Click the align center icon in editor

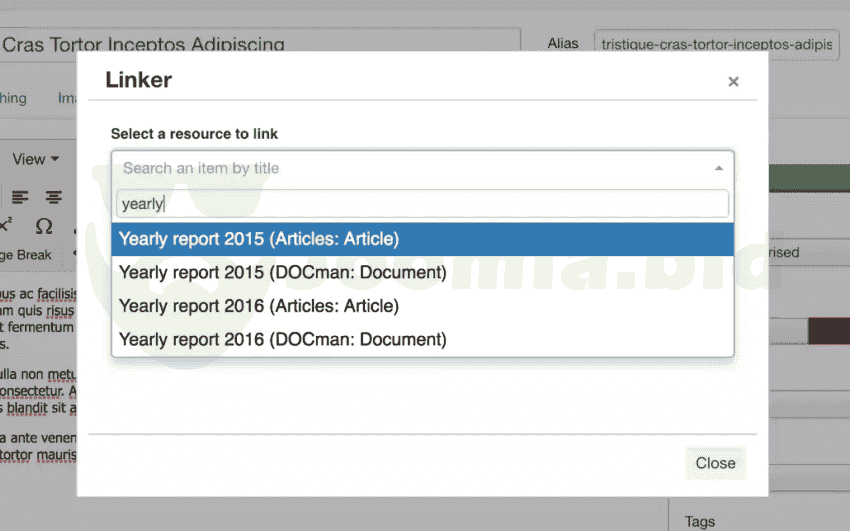click(54, 197)
